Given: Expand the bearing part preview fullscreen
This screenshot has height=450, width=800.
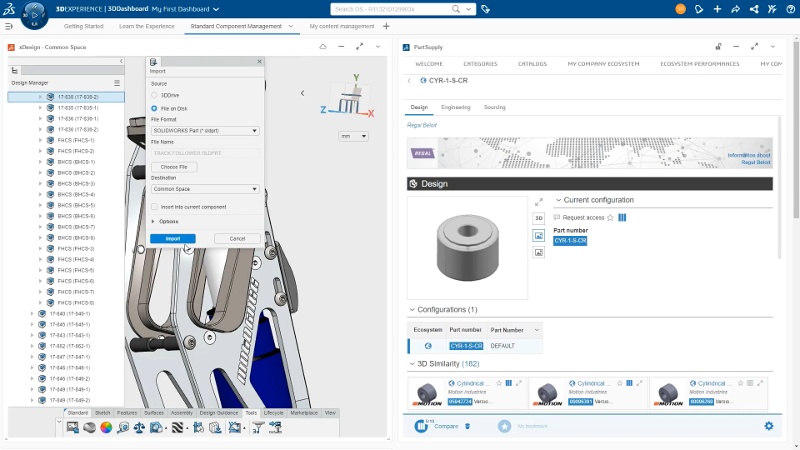Looking at the screenshot, I should click(539, 202).
